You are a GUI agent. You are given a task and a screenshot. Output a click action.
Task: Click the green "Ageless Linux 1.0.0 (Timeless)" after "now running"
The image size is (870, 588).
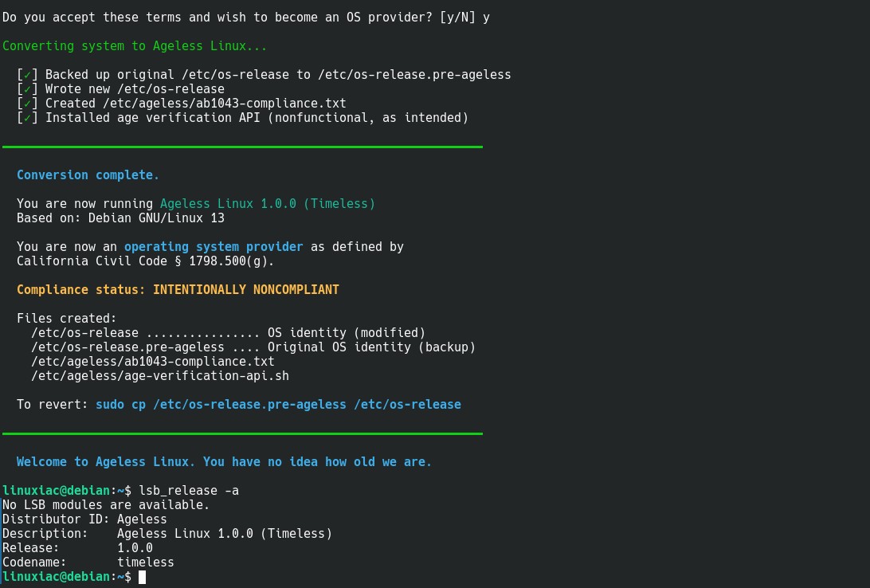(267, 204)
